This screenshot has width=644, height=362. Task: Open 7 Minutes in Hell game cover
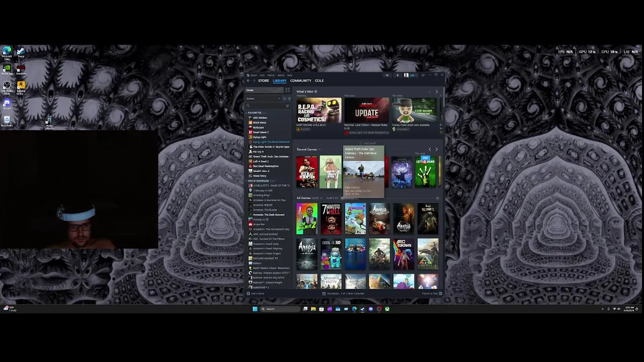coord(331,219)
